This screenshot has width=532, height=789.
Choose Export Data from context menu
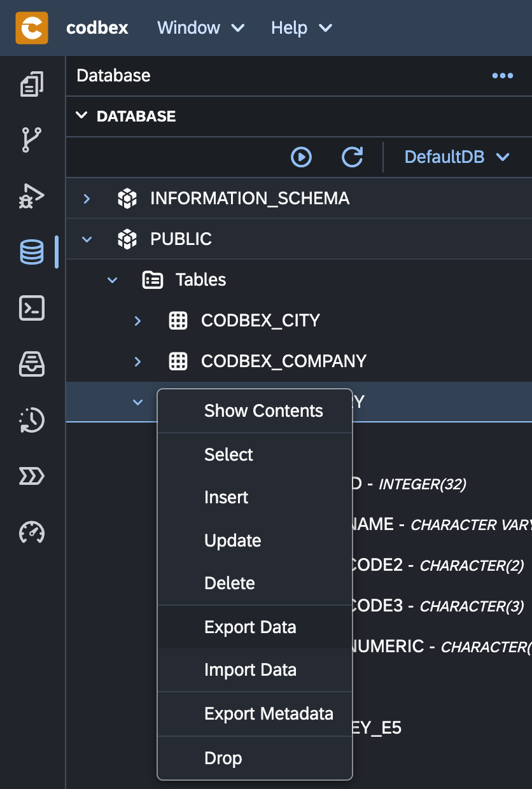click(x=255, y=627)
